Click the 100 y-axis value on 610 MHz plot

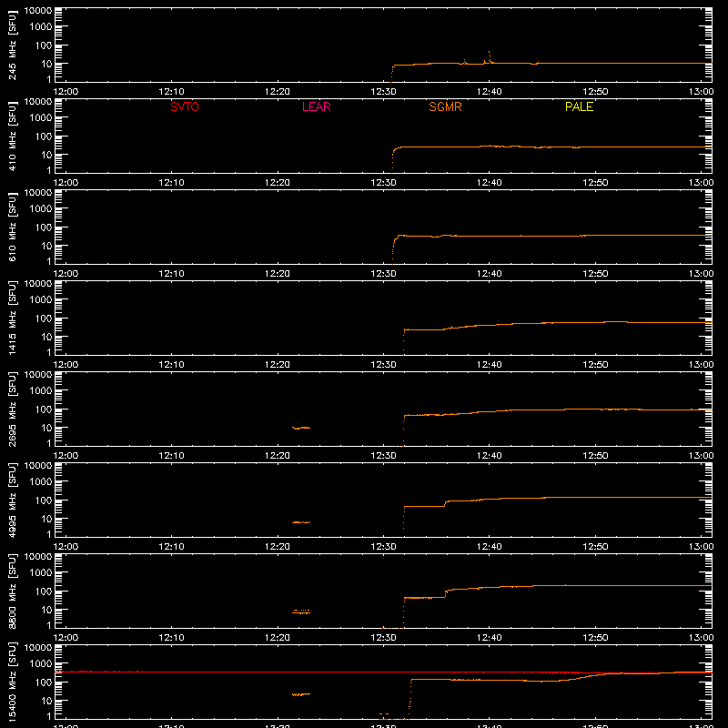[44, 227]
